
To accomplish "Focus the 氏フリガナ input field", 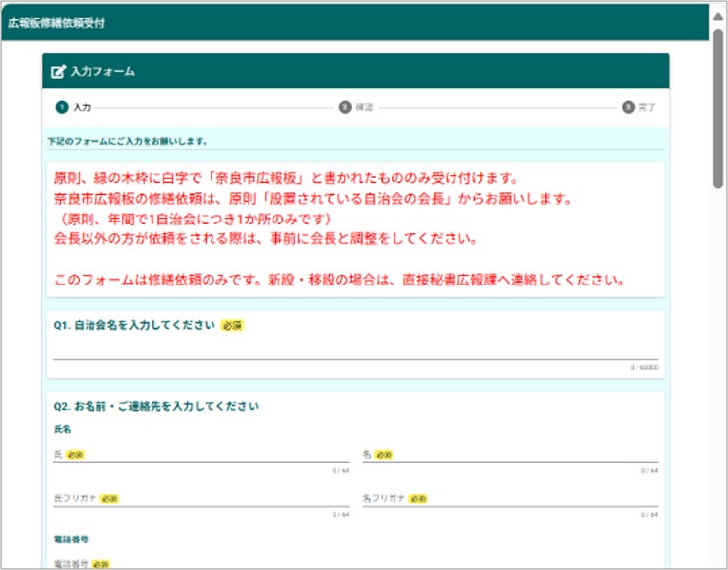I will click(202, 499).
